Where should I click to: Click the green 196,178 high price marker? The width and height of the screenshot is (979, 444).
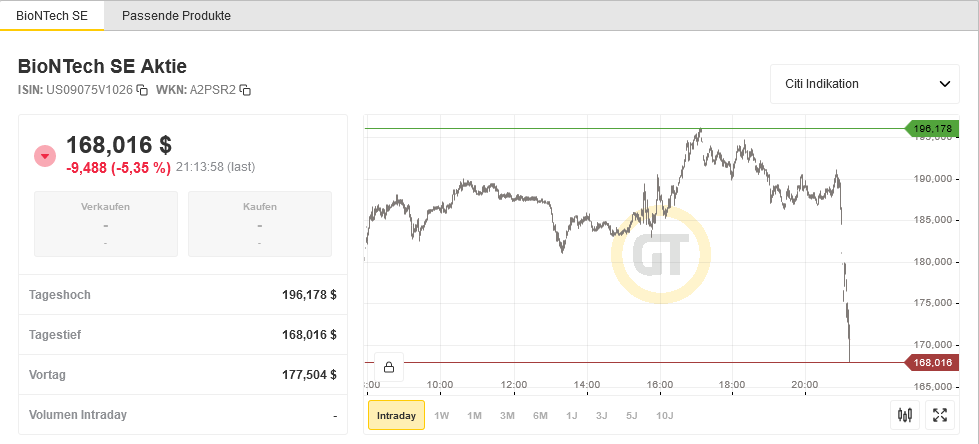(932, 129)
